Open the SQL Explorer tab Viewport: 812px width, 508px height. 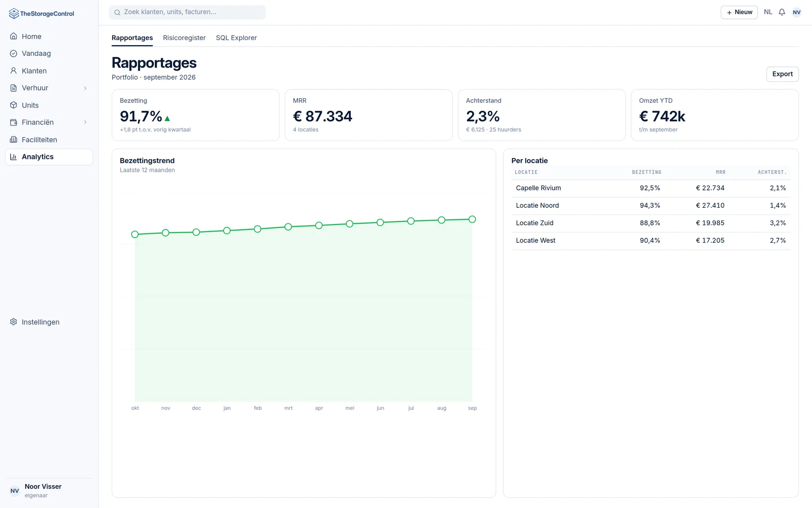click(236, 38)
